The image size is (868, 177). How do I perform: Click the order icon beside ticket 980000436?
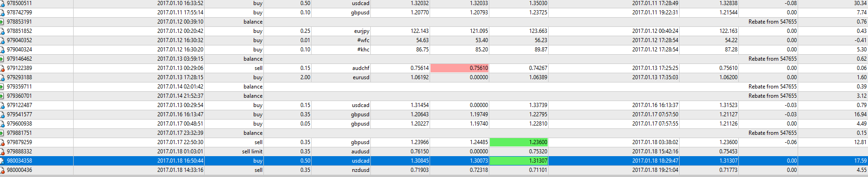2,170
